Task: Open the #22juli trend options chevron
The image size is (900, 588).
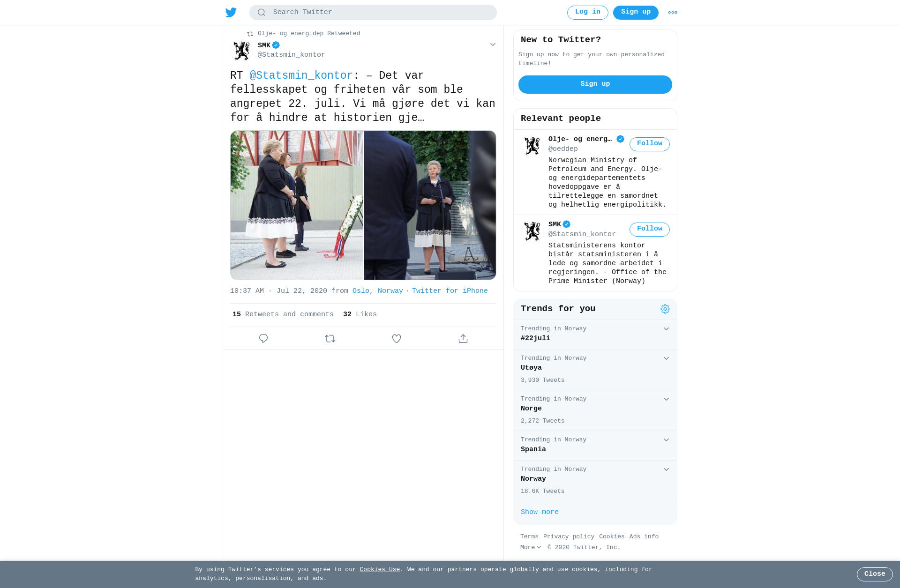Action: pyautogui.click(x=666, y=329)
